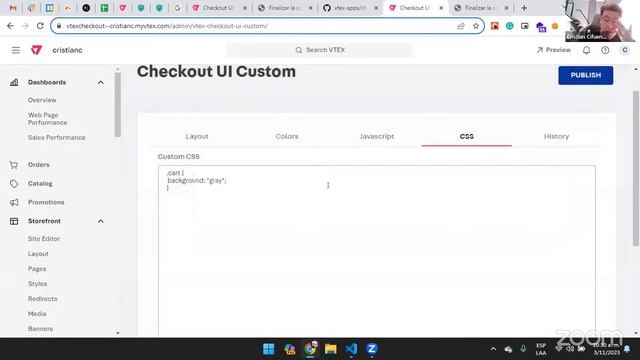Open the VTEX hamburger menu
This screenshot has width=640, height=360.
pyautogui.click(x=16, y=50)
